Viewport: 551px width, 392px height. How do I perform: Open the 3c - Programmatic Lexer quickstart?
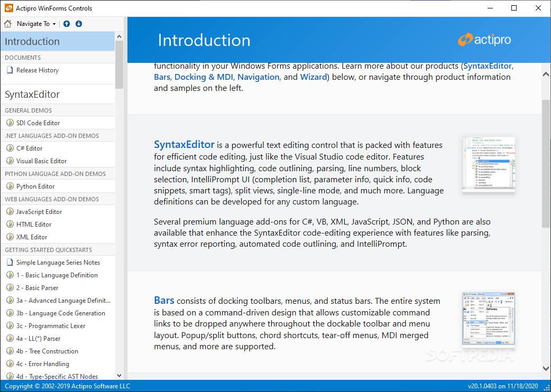pyautogui.click(x=51, y=326)
